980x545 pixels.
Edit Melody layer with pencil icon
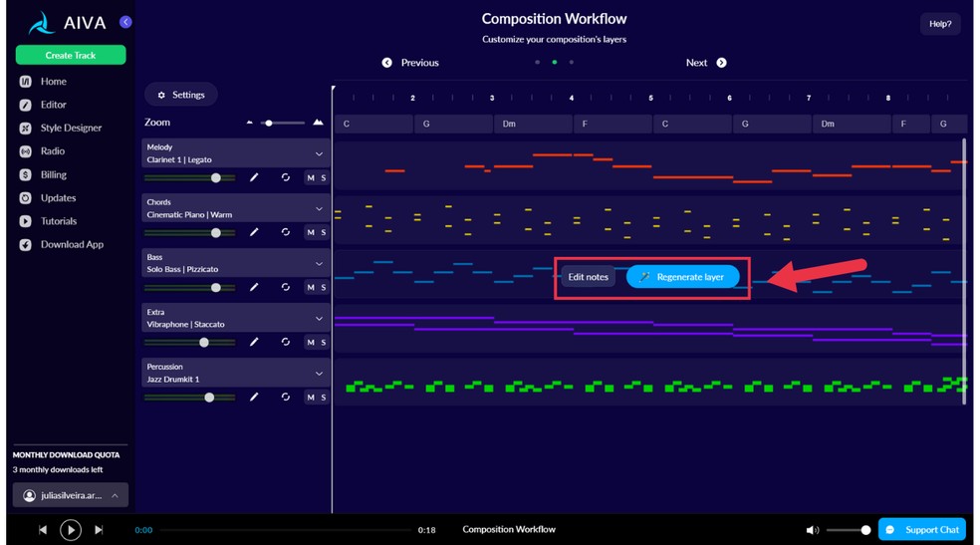pyautogui.click(x=254, y=177)
